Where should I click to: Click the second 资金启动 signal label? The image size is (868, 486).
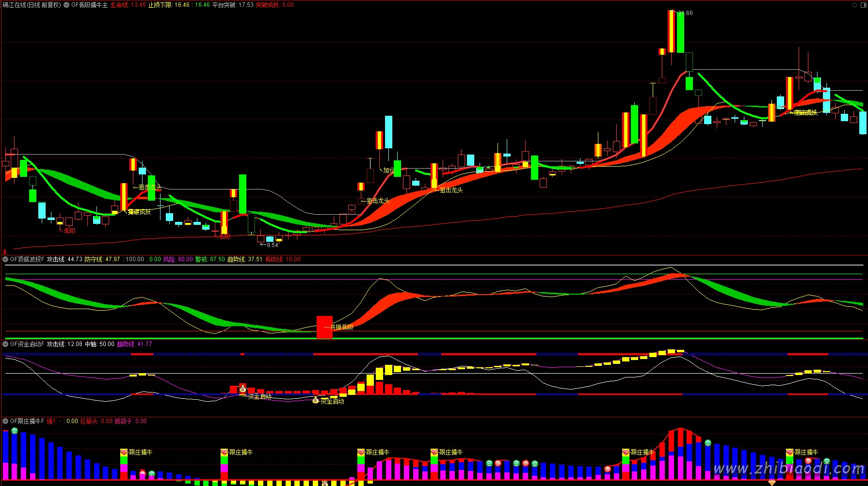(x=332, y=401)
